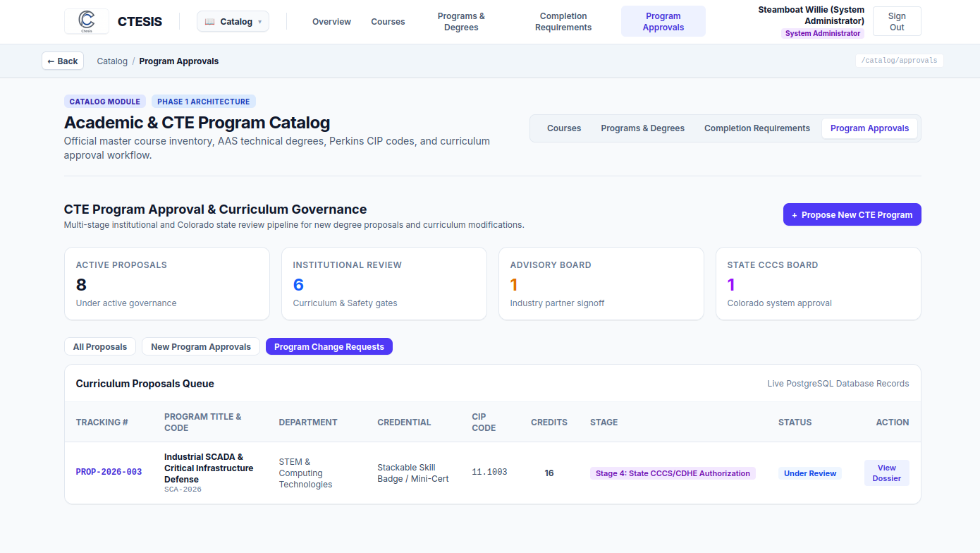The height and width of the screenshot is (553, 980).
Task: Click the Advisory Board stat card
Action: [x=601, y=284]
